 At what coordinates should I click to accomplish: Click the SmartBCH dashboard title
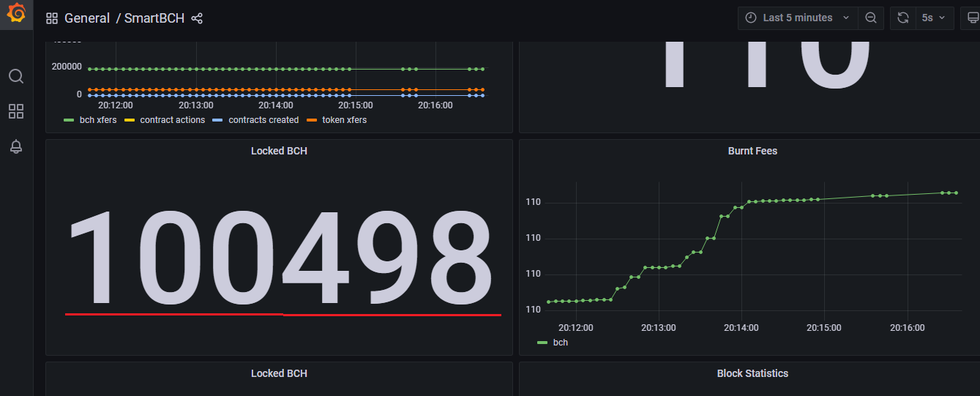point(154,18)
